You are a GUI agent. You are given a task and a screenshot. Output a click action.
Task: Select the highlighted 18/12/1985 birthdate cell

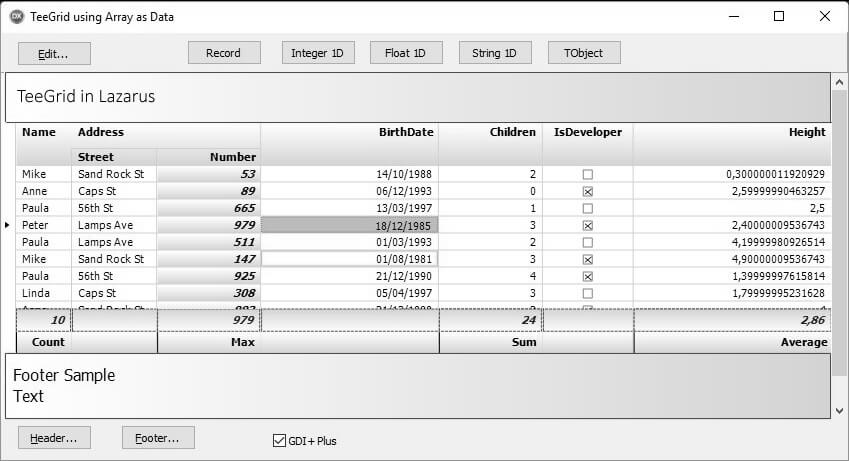(x=350, y=225)
